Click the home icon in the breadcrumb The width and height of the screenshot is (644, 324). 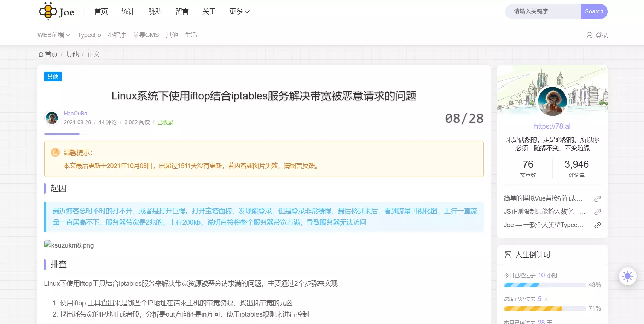tap(41, 54)
